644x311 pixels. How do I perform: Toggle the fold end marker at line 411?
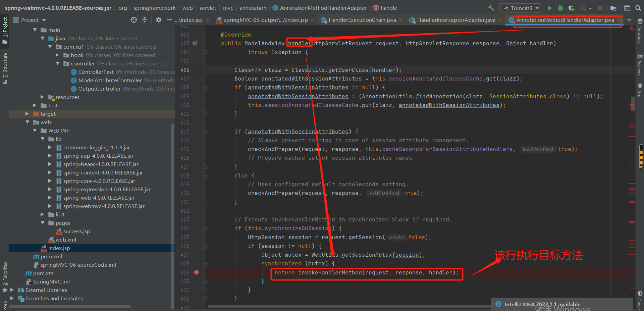[x=205, y=114]
